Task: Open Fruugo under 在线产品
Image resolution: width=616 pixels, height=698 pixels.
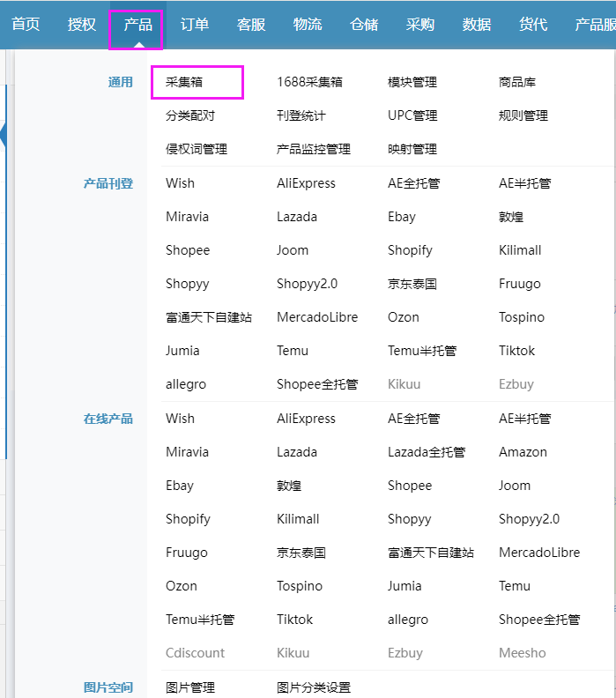Action: [x=187, y=553]
